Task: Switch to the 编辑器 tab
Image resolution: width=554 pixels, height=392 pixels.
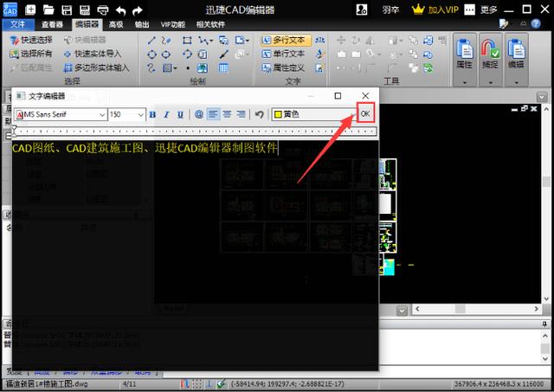Action: (x=87, y=24)
